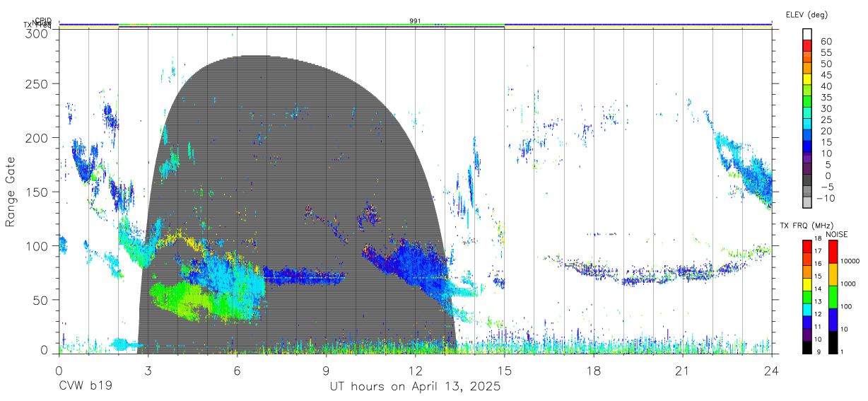868x401 pixels.
Task: Click the '6' UT hour tick
Action: point(237,371)
